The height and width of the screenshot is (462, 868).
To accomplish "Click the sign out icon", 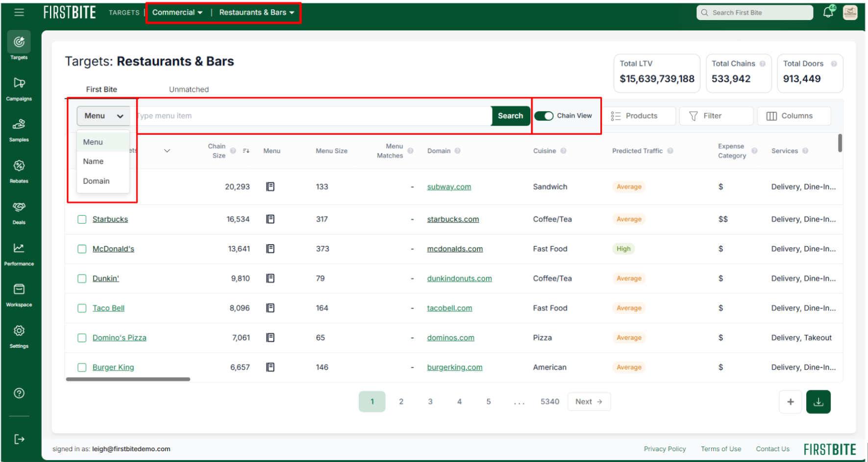I will [19, 439].
